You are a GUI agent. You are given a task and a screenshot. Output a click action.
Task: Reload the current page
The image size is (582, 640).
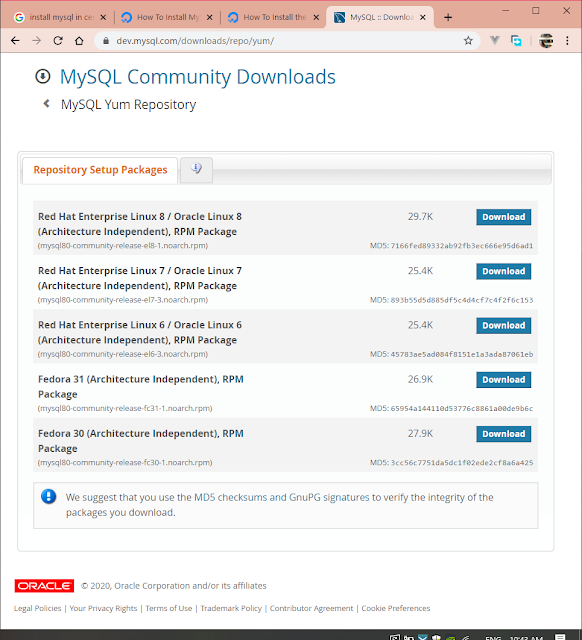(x=58, y=40)
